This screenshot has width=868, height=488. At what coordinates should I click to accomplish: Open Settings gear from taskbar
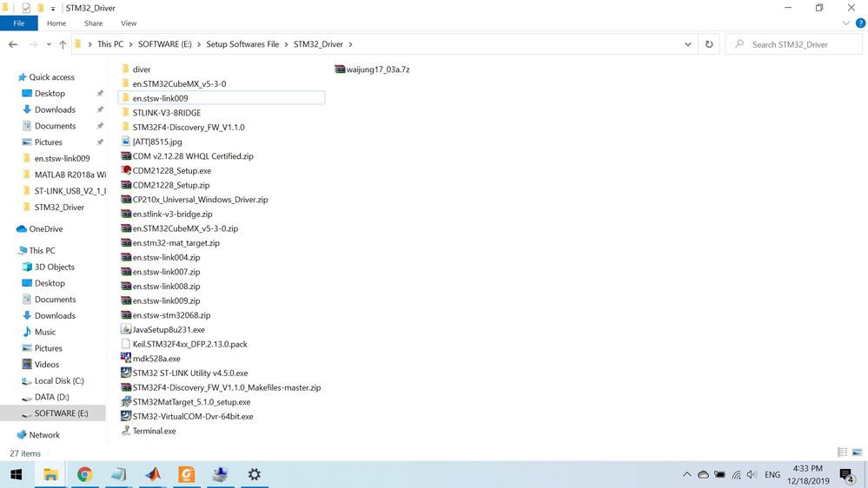pos(254,474)
